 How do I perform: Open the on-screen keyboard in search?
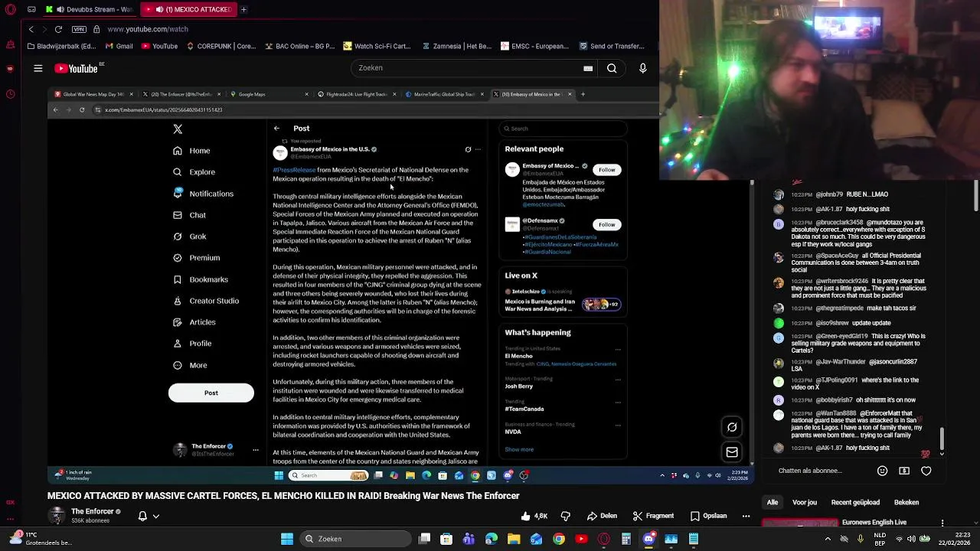(x=588, y=68)
